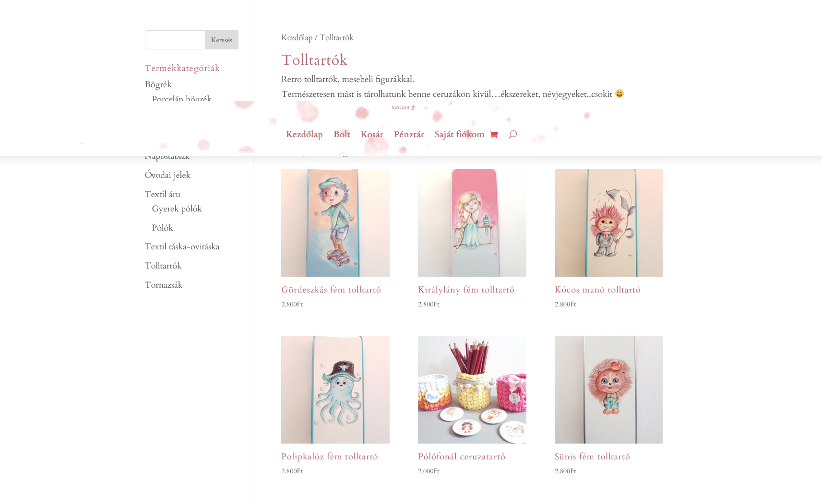The height and width of the screenshot is (504, 822).
Task: Click the Kezdőlap breadcrumb link
Action: tap(297, 38)
